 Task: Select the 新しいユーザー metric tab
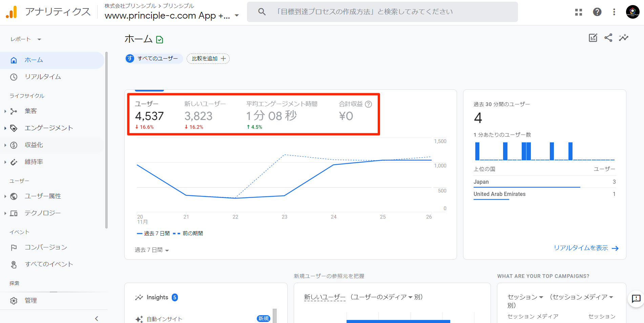click(x=205, y=115)
